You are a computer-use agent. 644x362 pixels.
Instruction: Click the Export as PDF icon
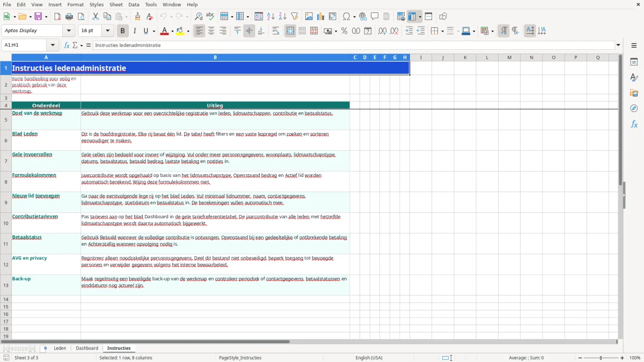57,17
